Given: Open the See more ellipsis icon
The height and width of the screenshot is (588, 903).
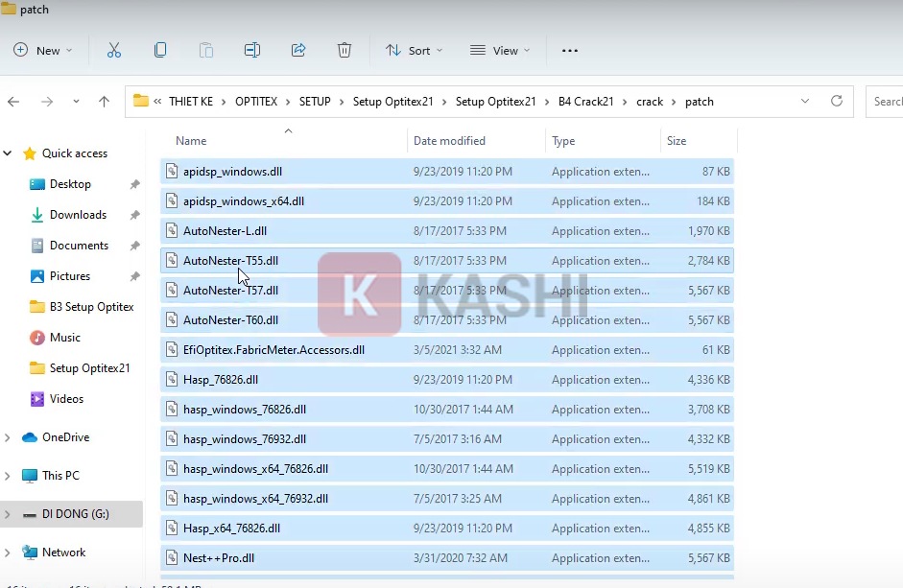Looking at the screenshot, I should [x=569, y=50].
